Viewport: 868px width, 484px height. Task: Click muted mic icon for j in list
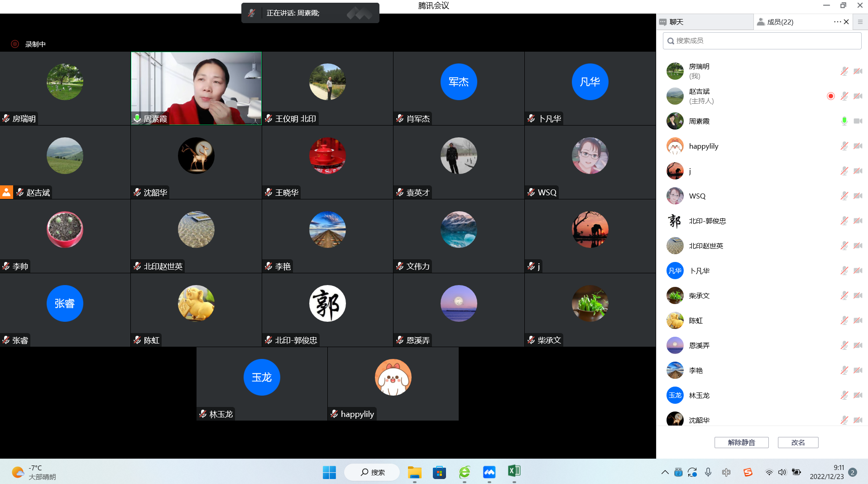844,171
